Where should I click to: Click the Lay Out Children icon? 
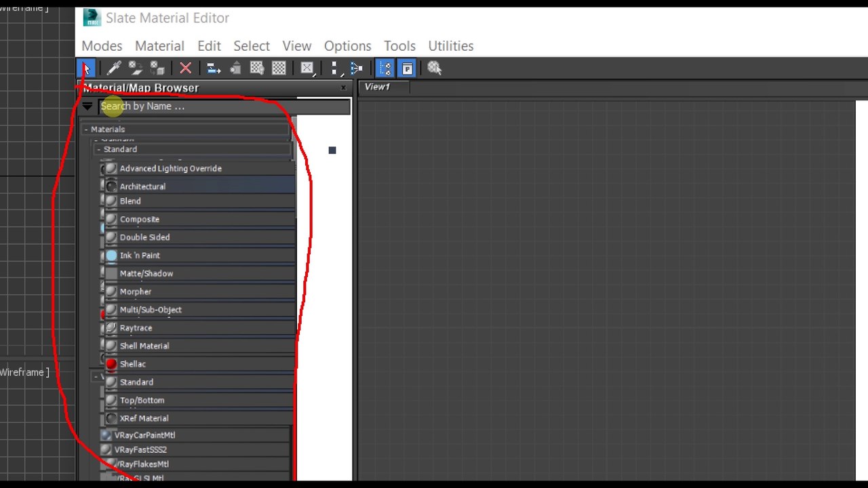point(356,68)
